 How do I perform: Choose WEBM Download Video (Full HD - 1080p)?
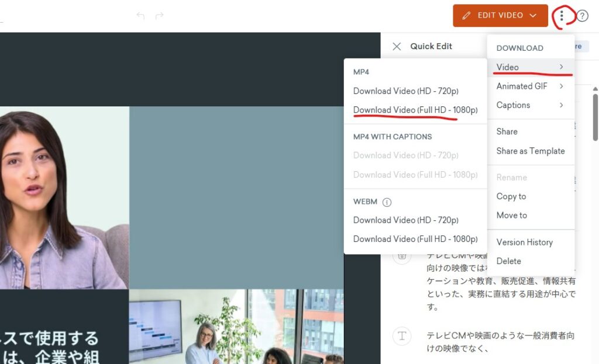pos(415,239)
